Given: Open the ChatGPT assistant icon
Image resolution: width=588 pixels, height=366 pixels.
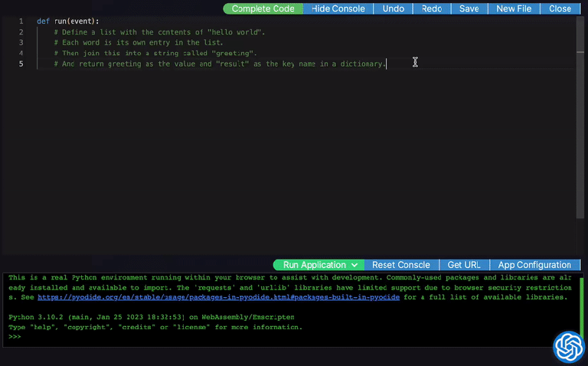Looking at the screenshot, I should tap(569, 347).
